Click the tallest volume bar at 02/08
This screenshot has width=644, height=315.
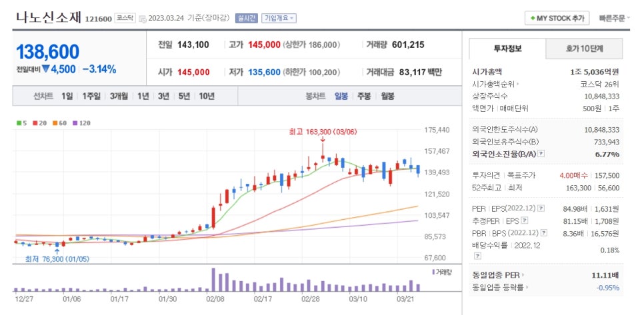pos(213,280)
